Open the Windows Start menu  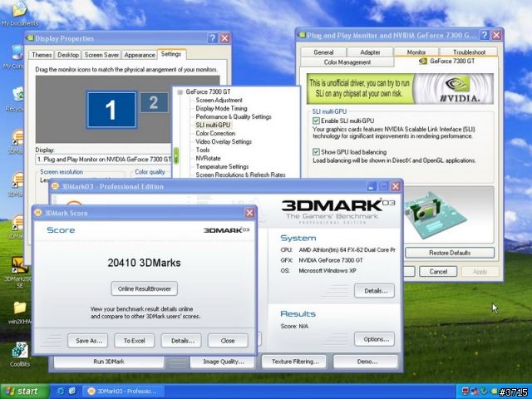(x=24, y=392)
